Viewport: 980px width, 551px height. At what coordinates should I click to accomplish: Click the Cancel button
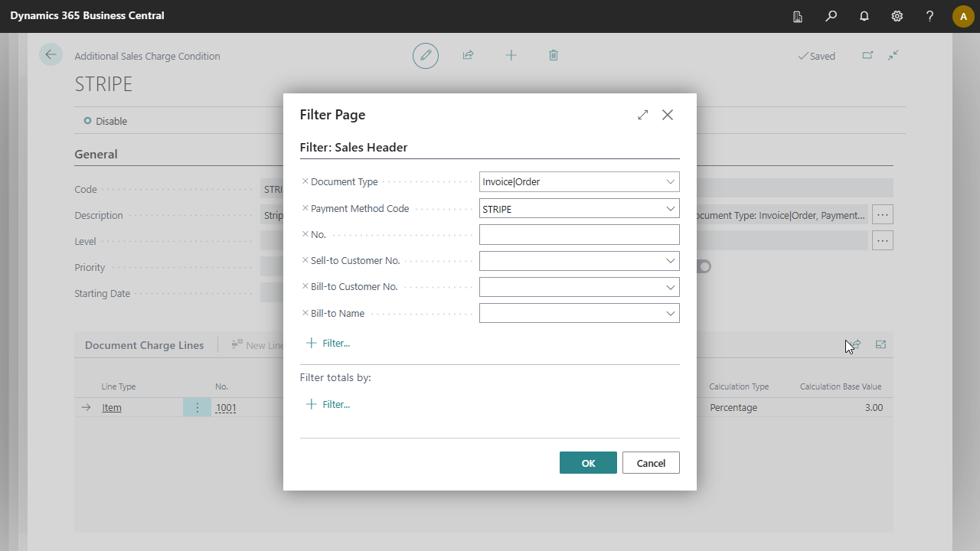(x=651, y=463)
